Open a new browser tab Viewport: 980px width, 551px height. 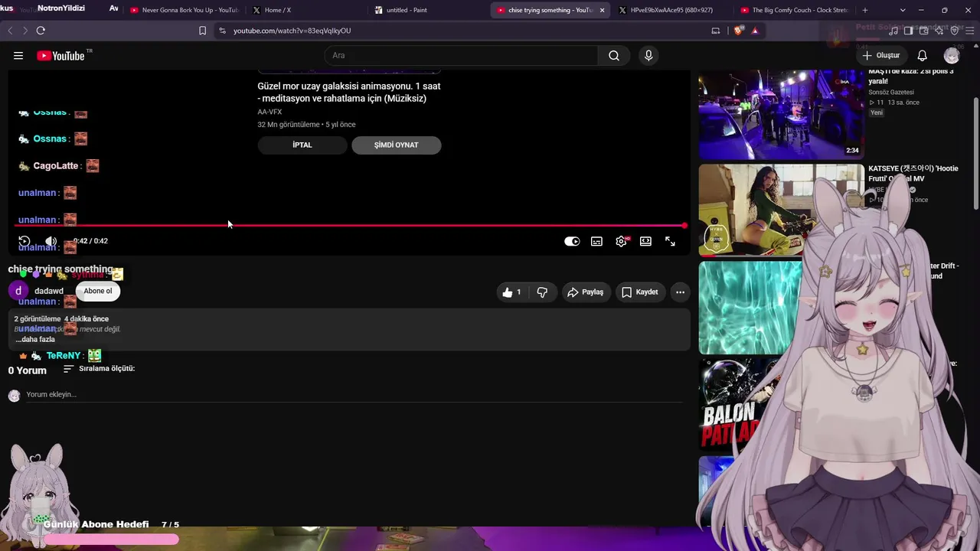click(865, 10)
